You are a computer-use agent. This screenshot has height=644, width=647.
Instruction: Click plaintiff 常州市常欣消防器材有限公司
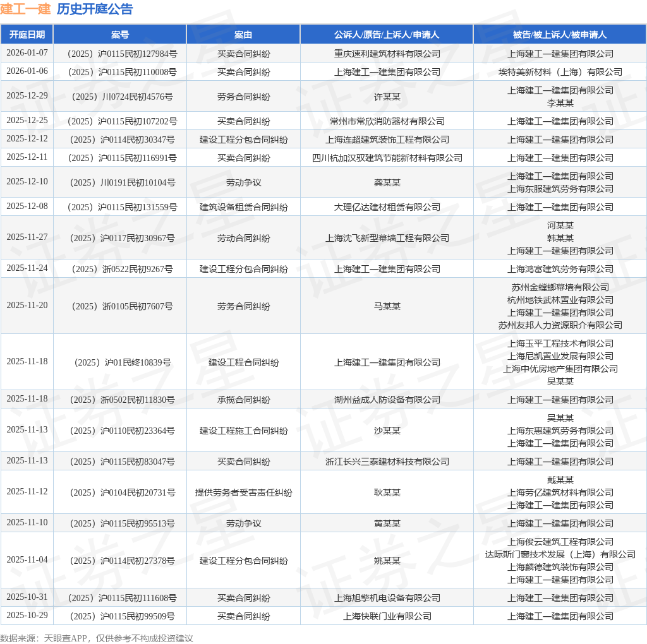(387, 122)
